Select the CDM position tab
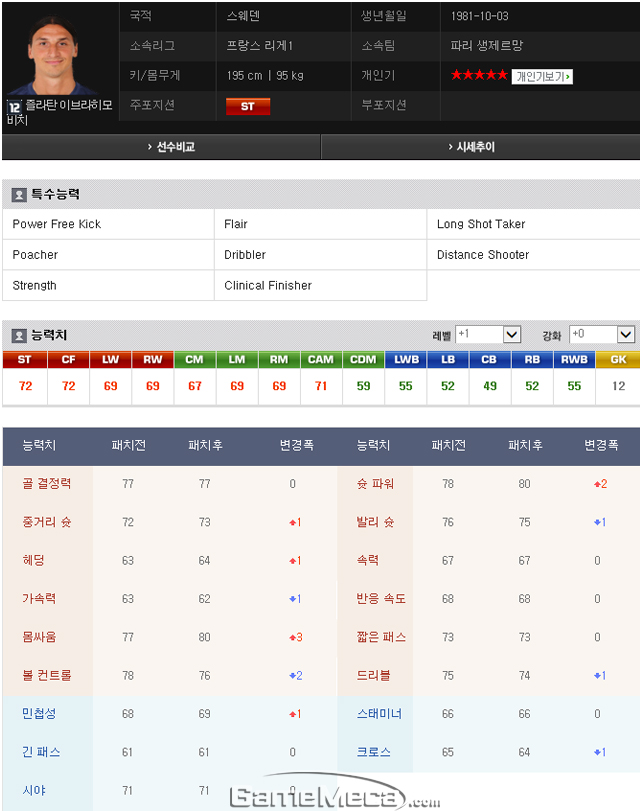The image size is (640, 811). (363, 359)
